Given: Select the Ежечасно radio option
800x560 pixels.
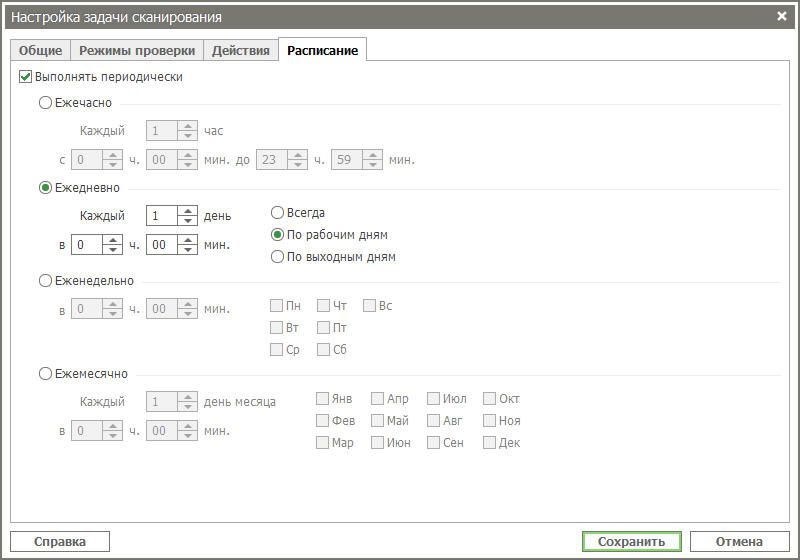Looking at the screenshot, I should pyautogui.click(x=45, y=102).
